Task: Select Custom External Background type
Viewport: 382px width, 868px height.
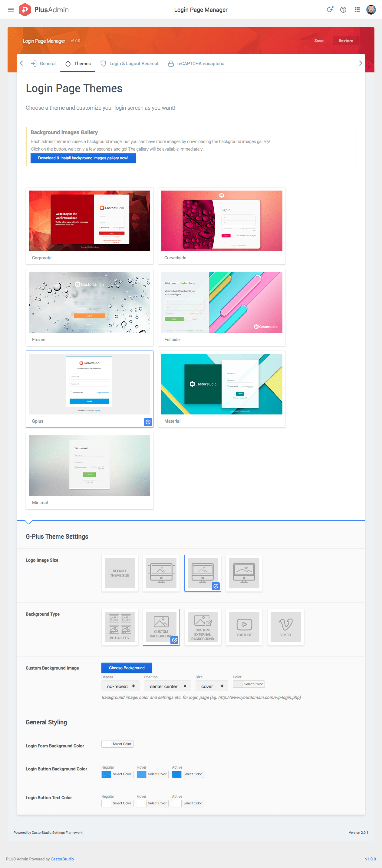Action: coord(203,627)
